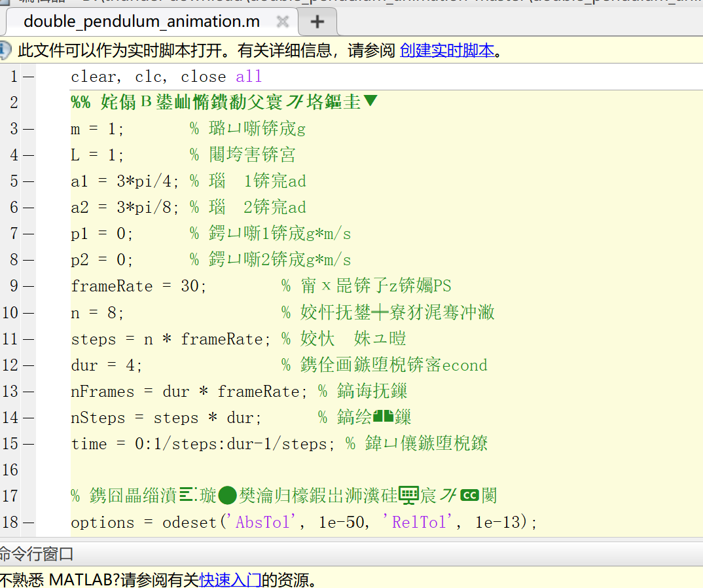
Task: Set a breakpoint on line 18's dash marker
Action: tap(29, 522)
